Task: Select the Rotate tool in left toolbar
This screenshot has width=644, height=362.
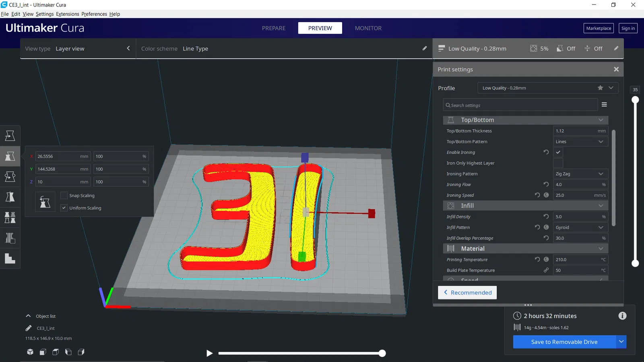Action: click(10, 177)
